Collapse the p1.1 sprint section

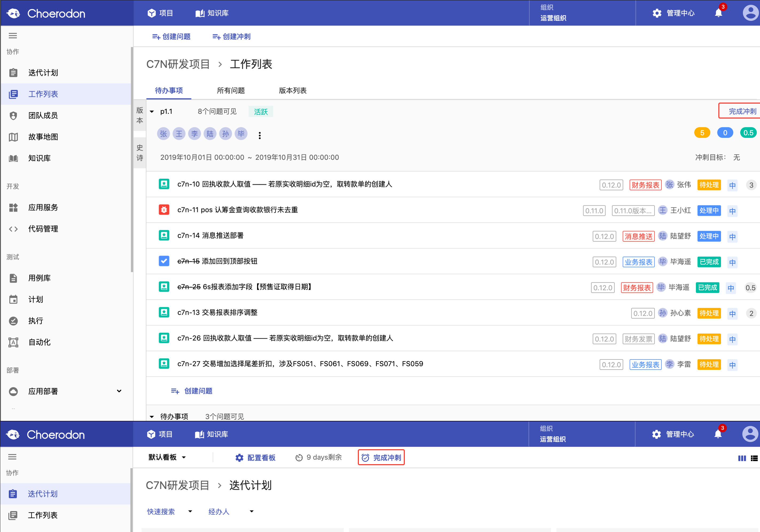(x=152, y=112)
